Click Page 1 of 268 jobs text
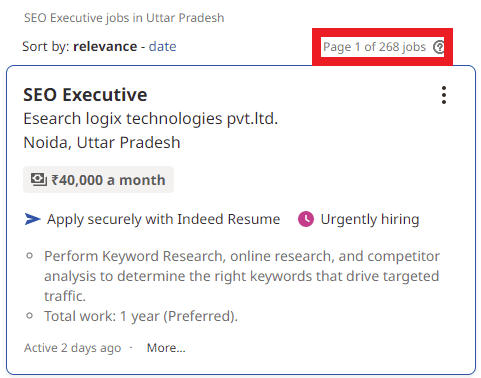This screenshot has height=378, width=481. tap(374, 47)
